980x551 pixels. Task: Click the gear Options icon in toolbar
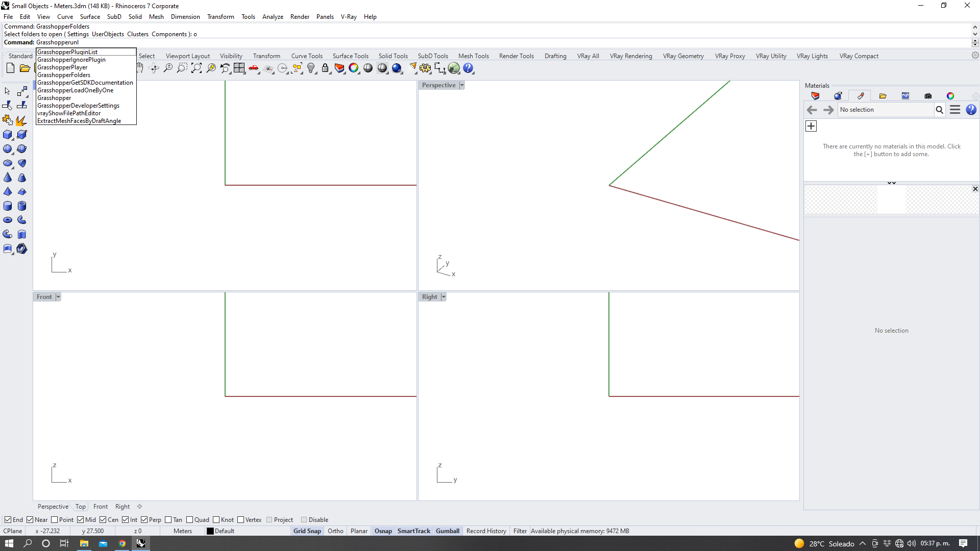click(425, 68)
